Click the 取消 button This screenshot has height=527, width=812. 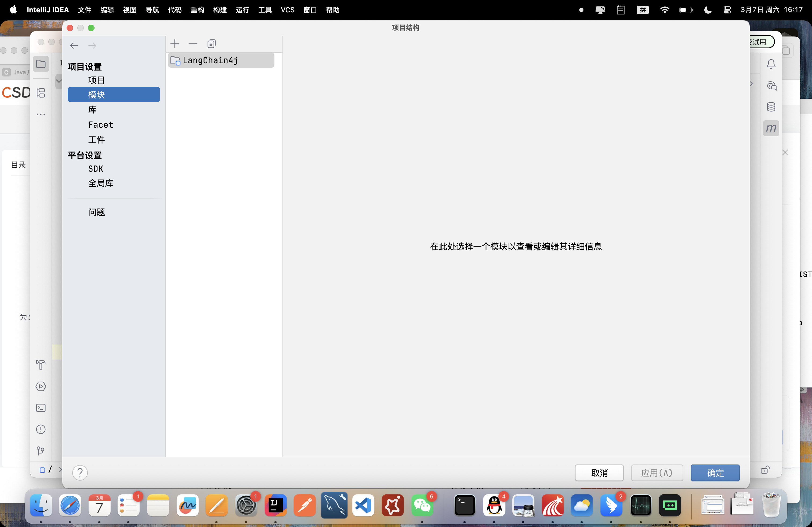[599, 473]
